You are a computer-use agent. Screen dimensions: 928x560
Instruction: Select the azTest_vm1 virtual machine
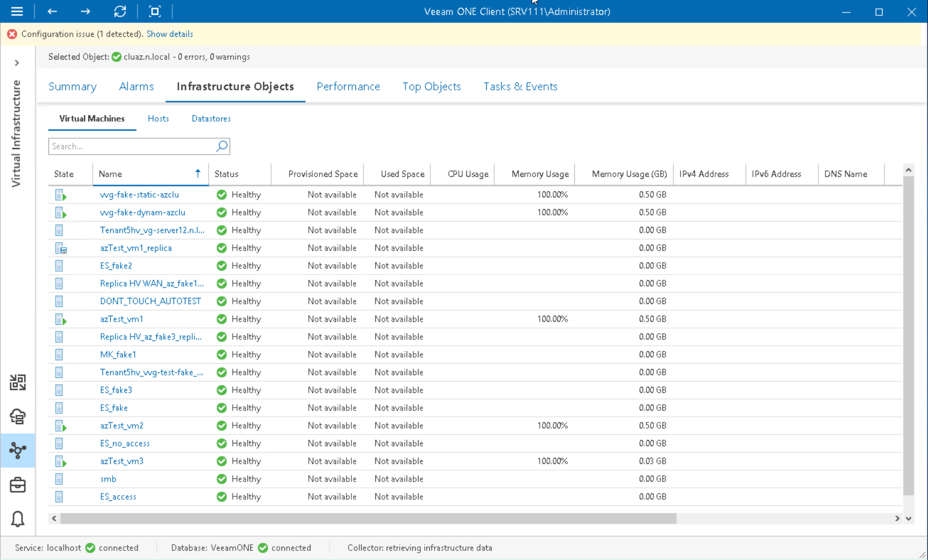[x=121, y=319]
